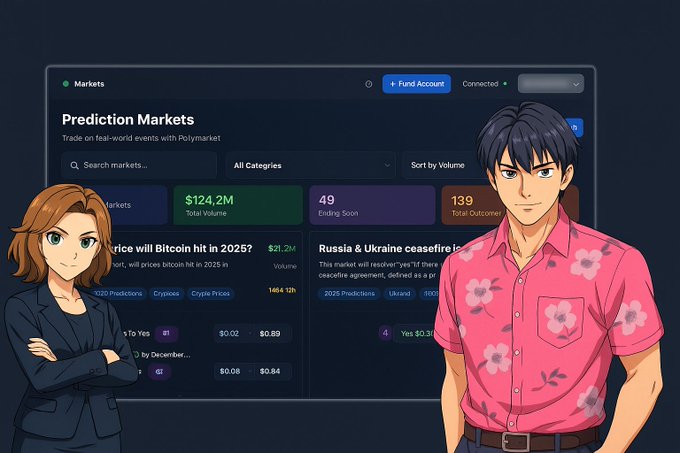This screenshot has width=680, height=453.
Task: Click the Fund Account button
Action: click(416, 84)
